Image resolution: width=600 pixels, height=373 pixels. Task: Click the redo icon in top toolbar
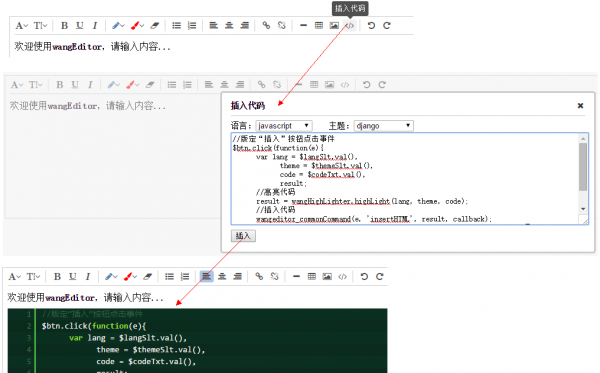(x=387, y=26)
